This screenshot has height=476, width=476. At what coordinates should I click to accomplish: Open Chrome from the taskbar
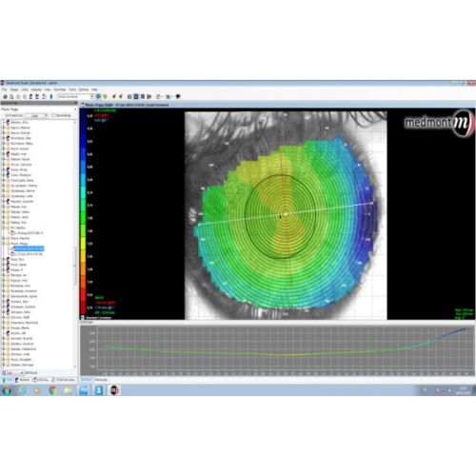pyautogui.click(x=53, y=390)
